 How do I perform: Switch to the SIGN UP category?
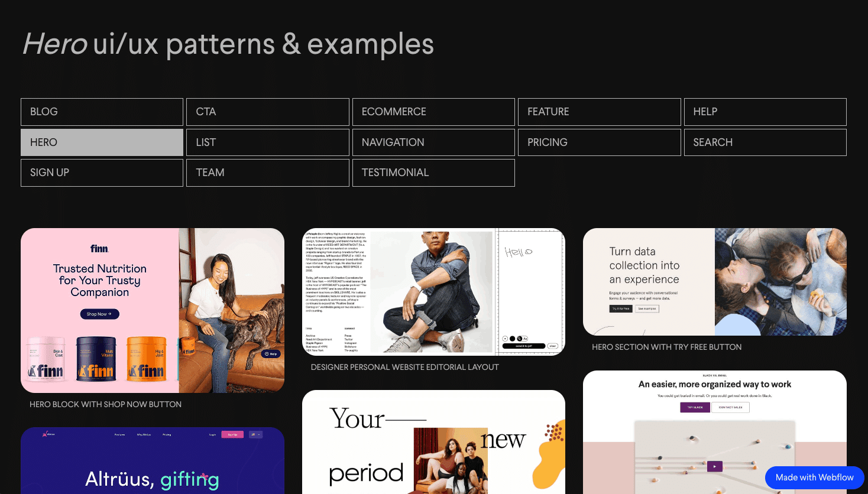[102, 173]
